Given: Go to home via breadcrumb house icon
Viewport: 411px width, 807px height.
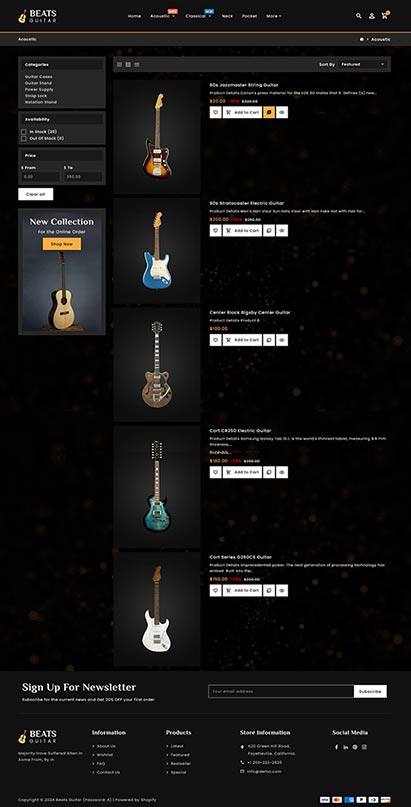Looking at the screenshot, I should click(362, 39).
